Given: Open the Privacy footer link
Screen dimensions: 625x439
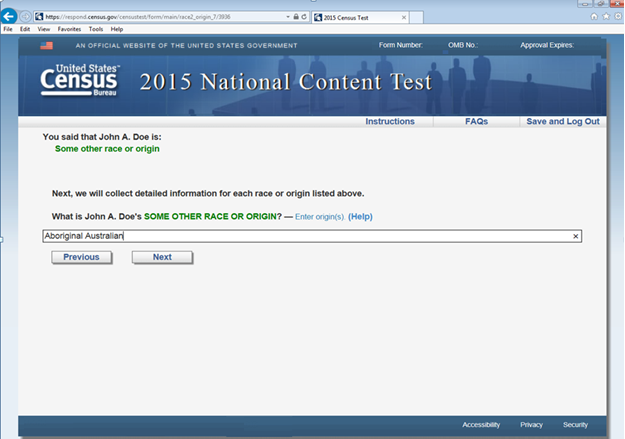Looking at the screenshot, I should pos(531,425).
